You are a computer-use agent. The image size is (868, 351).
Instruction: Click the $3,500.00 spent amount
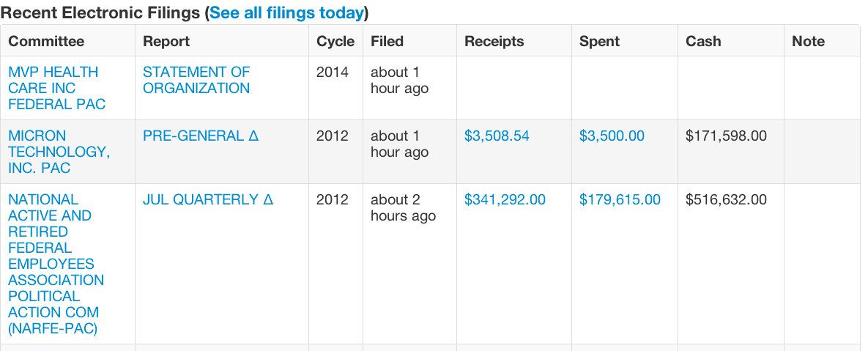(612, 136)
